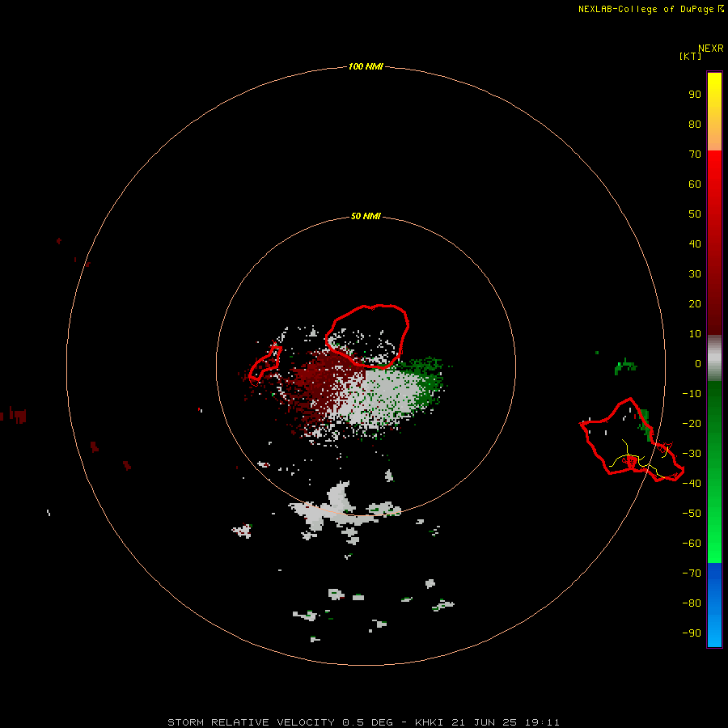This screenshot has height=728, width=728.
Task: Click the -80 value on velocity scale
Action: pyautogui.click(x=692, y=603)
